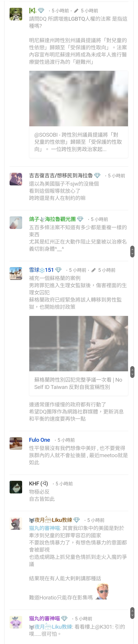138x644 pixels.
Task: Click the diamond badge beside [K].
Action: [x=41, y=10]
